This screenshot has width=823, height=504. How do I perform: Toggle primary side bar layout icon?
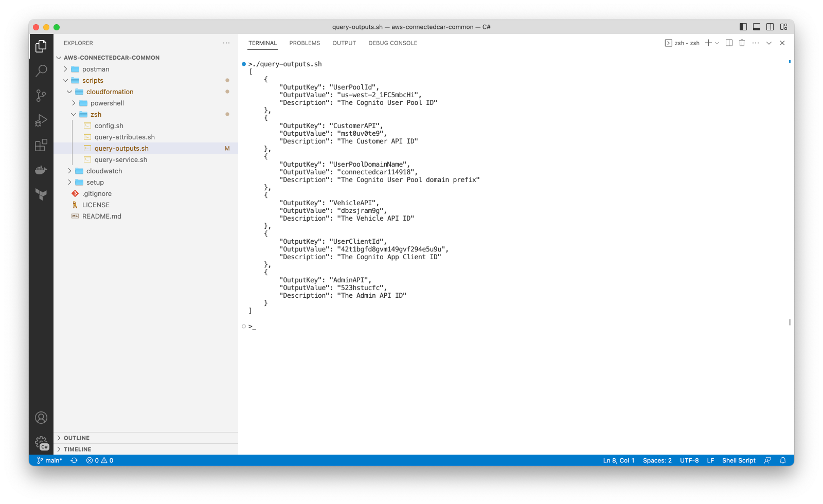point(743,27)
